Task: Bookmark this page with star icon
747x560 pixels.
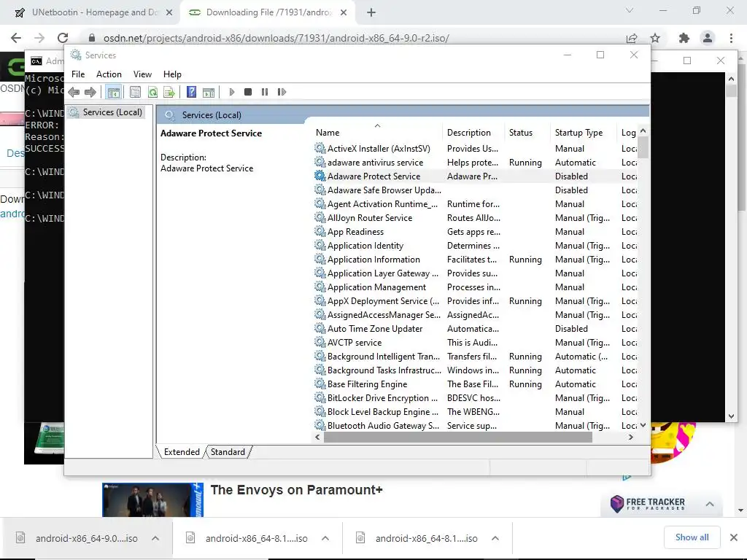Action: [656, 38]
